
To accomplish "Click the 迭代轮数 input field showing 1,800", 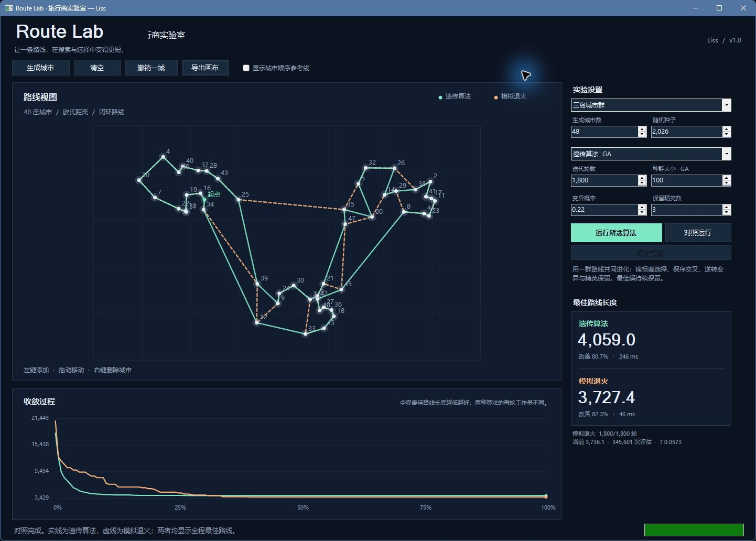I will [x=604, y=180].
